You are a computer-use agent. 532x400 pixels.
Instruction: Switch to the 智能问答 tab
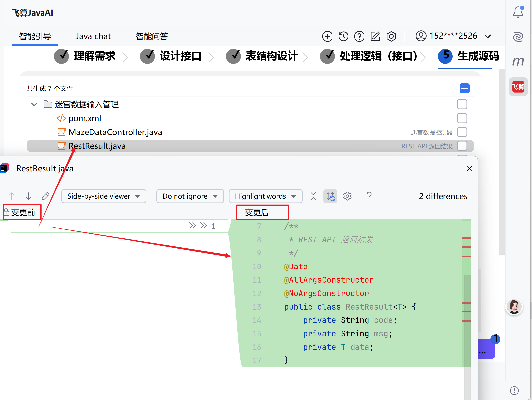(152, 36)
